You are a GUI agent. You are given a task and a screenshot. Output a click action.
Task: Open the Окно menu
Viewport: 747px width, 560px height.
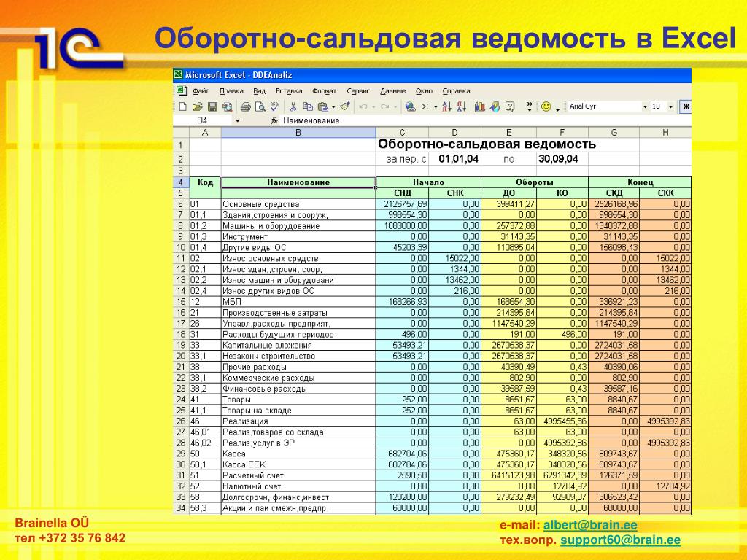pyautogui.click(x=424, y=91)
